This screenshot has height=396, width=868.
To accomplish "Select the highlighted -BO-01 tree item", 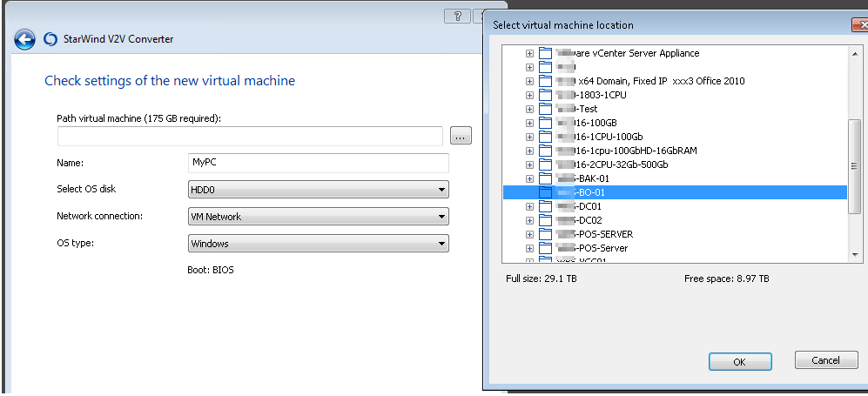I will [675, 192].
